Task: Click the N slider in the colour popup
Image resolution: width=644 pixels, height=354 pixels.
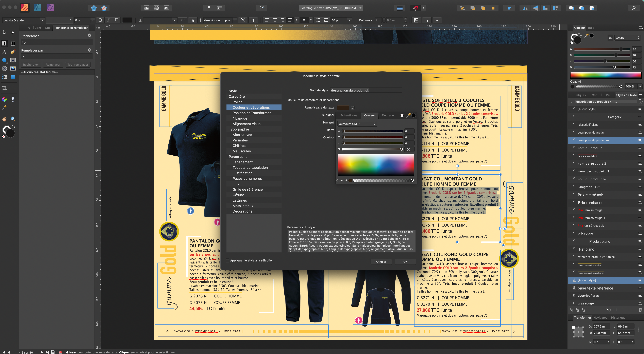Action: coord(372,149)
